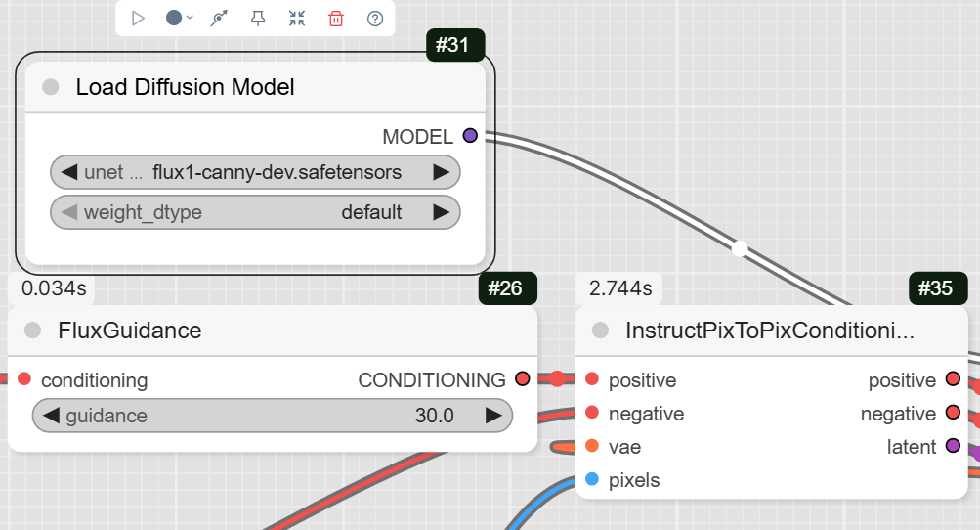Viewport: 980px width, 530px height.
Task: Delete the node with trash icon
Action: (336, 18)
